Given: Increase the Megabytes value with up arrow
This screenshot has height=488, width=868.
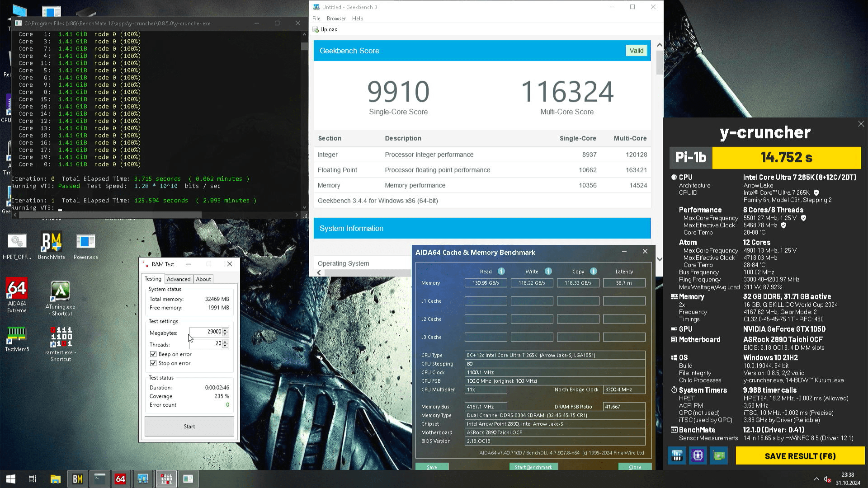Looking at the screenshot, I should (x=225, y=329).
